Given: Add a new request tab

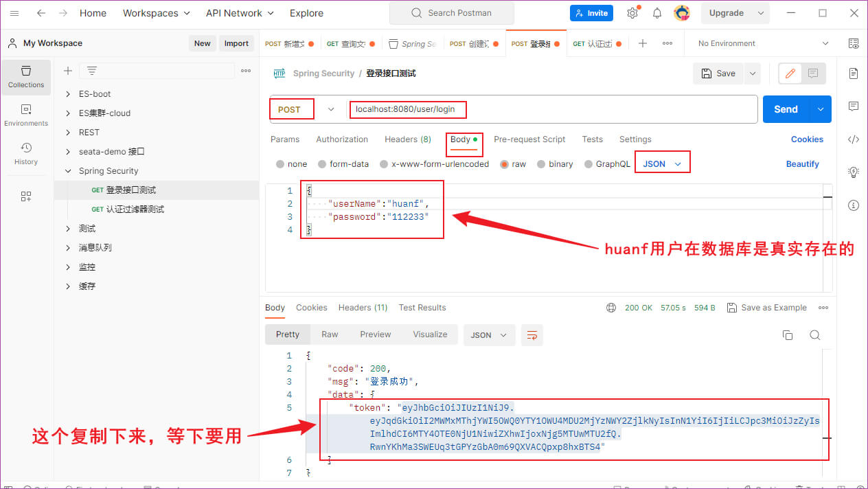Looking at the screenshot, I should [x=643, y=43].
